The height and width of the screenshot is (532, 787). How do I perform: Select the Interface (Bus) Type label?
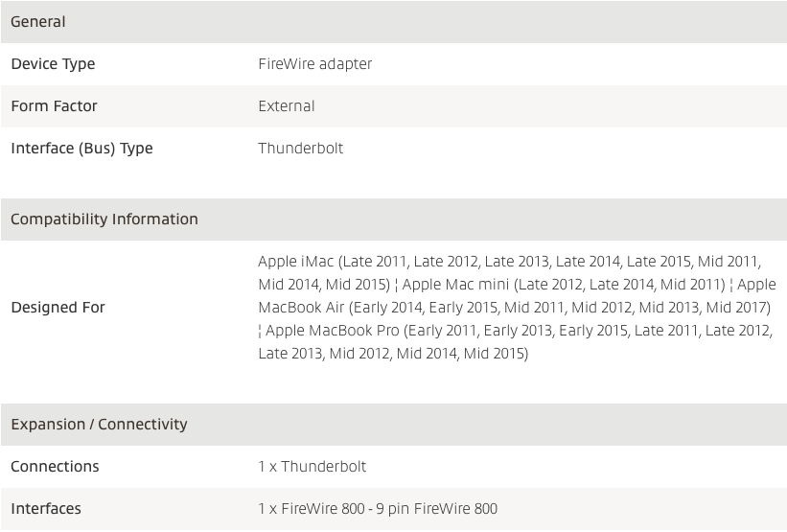[x=81, y=149]
